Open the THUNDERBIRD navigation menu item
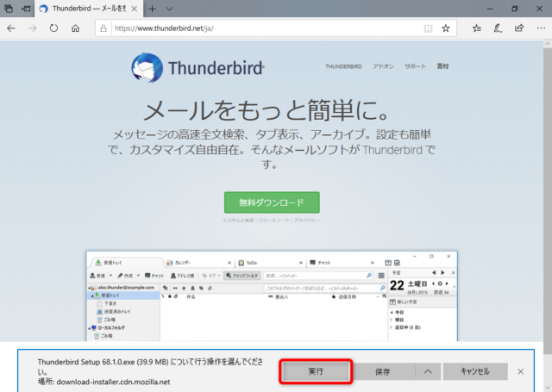This screenshot has width=552, height=392. [343, 66]
